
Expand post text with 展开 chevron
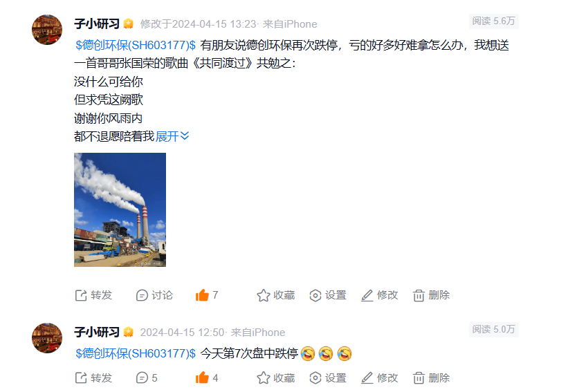pos(172,136)
